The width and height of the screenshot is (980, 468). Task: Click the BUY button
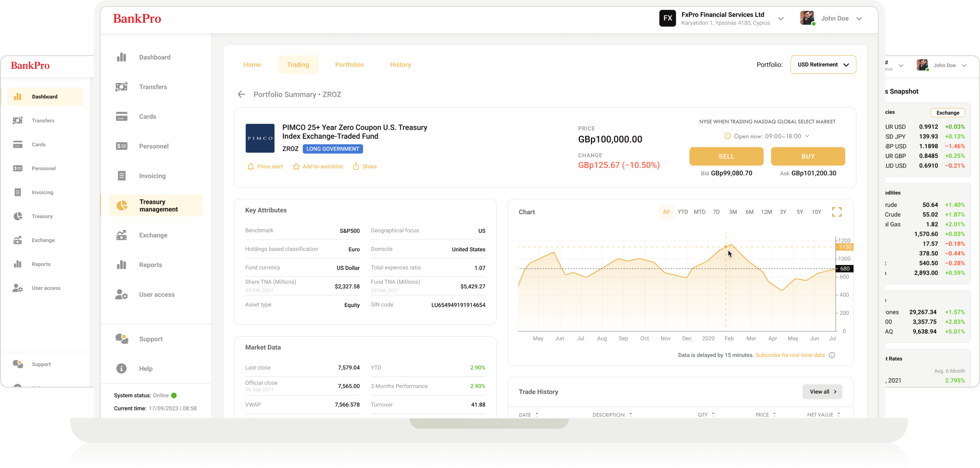click(808, 156)
